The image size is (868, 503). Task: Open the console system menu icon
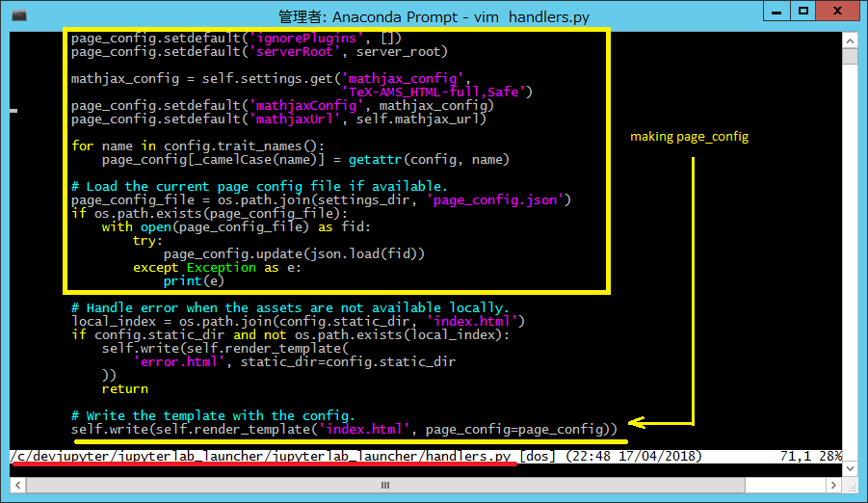(19, 15)
